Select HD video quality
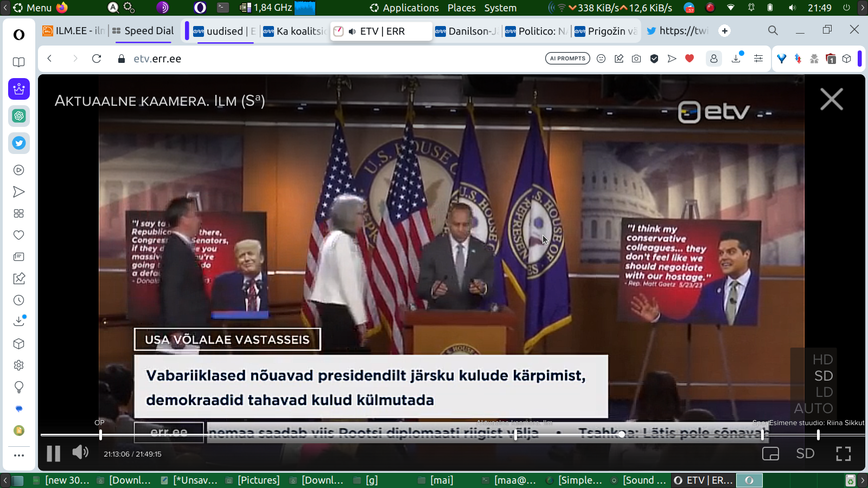This screenshot has height=488, width=868. pyautogui.click(x=822, y=359)
